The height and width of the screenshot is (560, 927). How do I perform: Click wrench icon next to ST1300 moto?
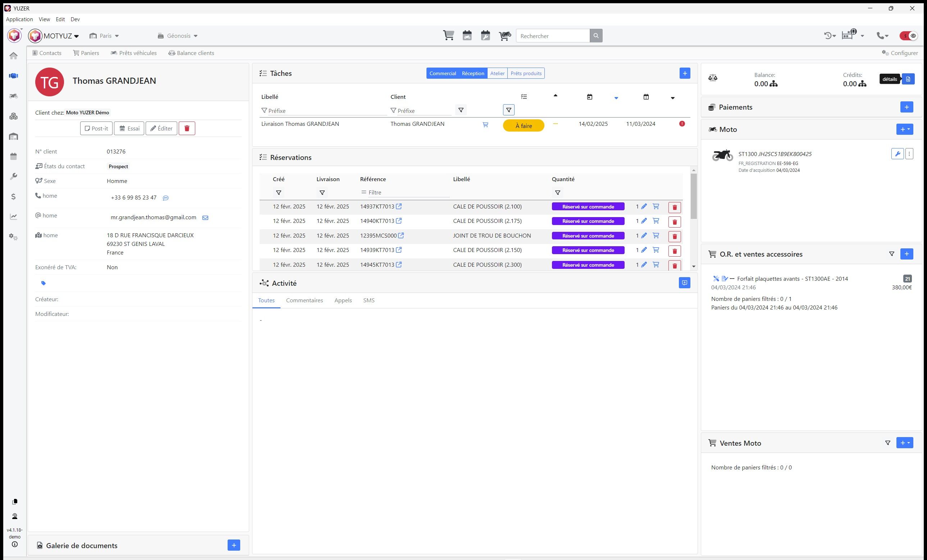click(897, 154)
